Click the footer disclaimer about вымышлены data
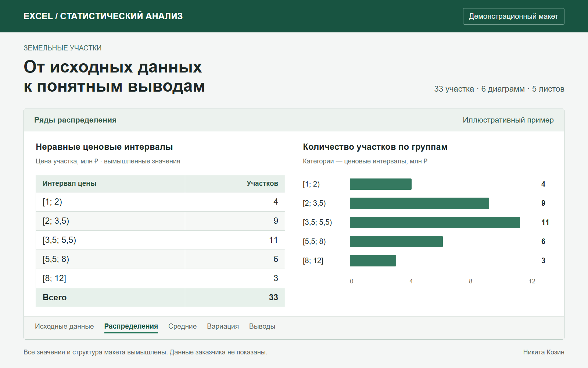Image resolution: width=588 pixels, height=368 pixels. click(x=146, y=352)
